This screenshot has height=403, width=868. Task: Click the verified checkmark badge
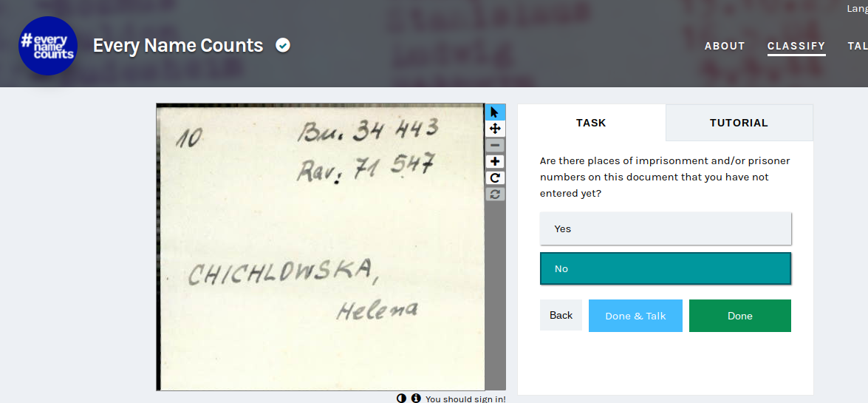pos(283,45)
